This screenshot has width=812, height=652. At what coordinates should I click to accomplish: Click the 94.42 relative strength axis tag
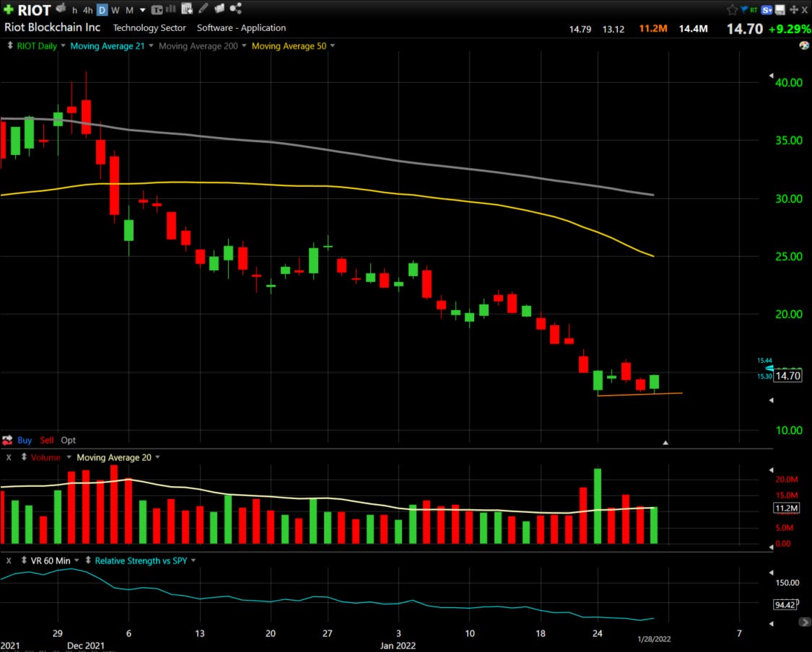click(785, 605)
